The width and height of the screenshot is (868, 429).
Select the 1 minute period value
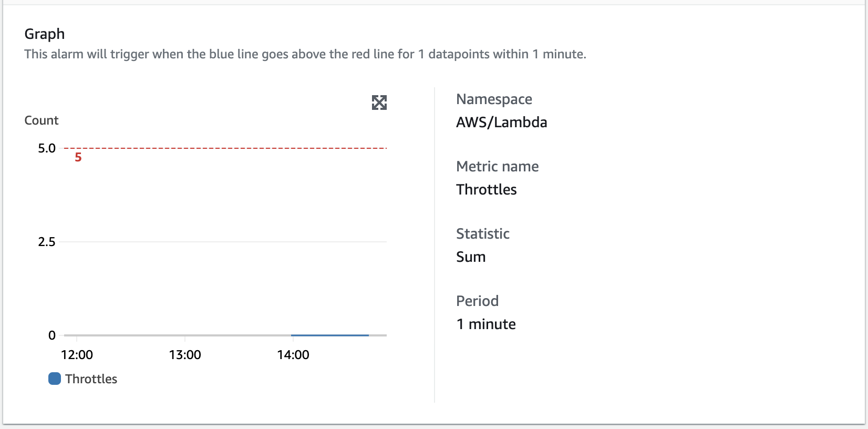coord(485,324)
